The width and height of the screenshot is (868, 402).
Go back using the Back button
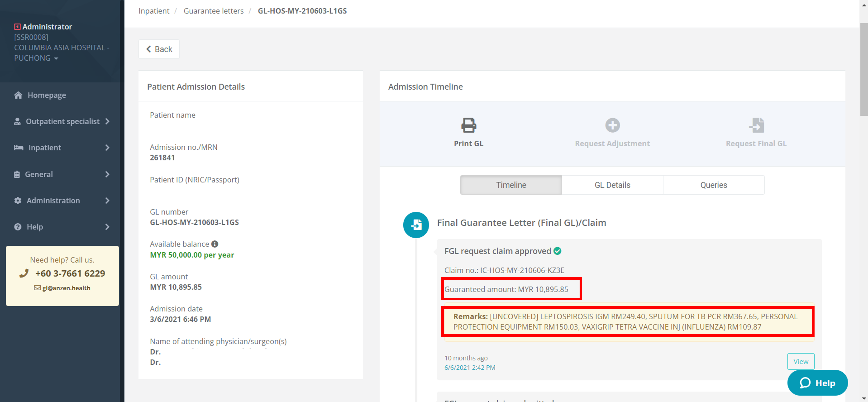(x=159, y=49)
